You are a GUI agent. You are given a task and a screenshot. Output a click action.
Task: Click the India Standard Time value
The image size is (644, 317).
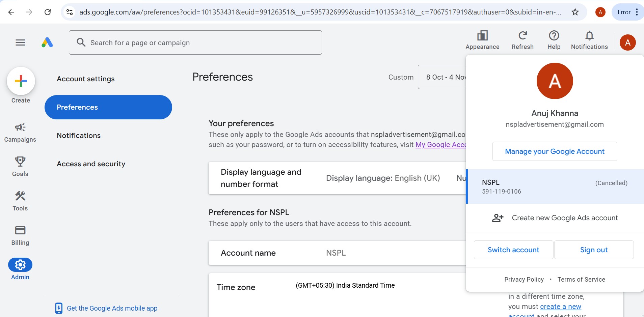tap(345, 285)
